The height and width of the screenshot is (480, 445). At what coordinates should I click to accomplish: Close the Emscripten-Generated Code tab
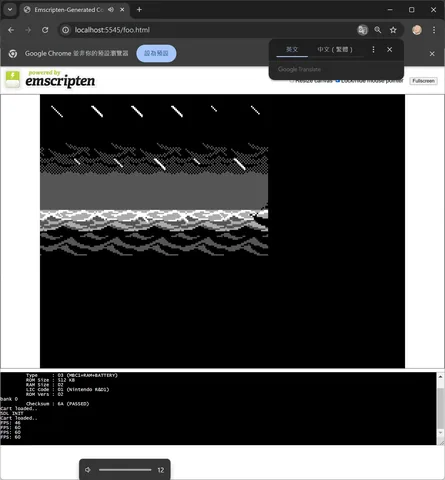(x=122, y=10)
